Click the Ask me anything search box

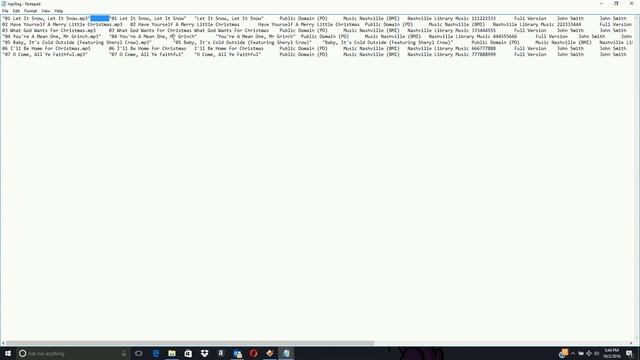(x=73, y=353)
